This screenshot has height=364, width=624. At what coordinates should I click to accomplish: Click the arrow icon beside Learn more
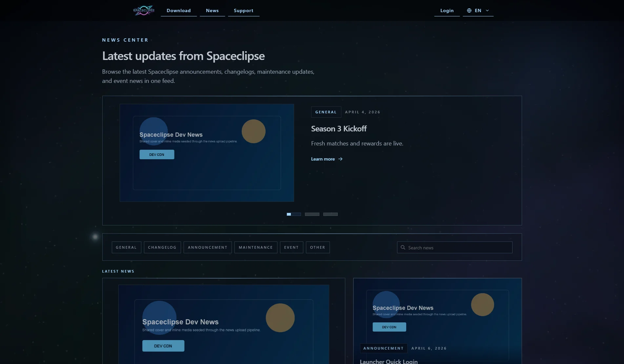[340, 159]
